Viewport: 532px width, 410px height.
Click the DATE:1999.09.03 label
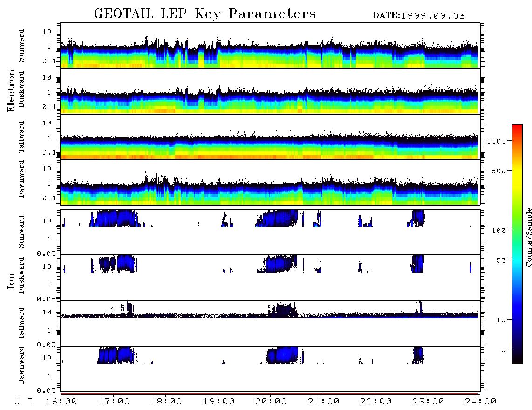pyautogui.click(x=419, y=15)
